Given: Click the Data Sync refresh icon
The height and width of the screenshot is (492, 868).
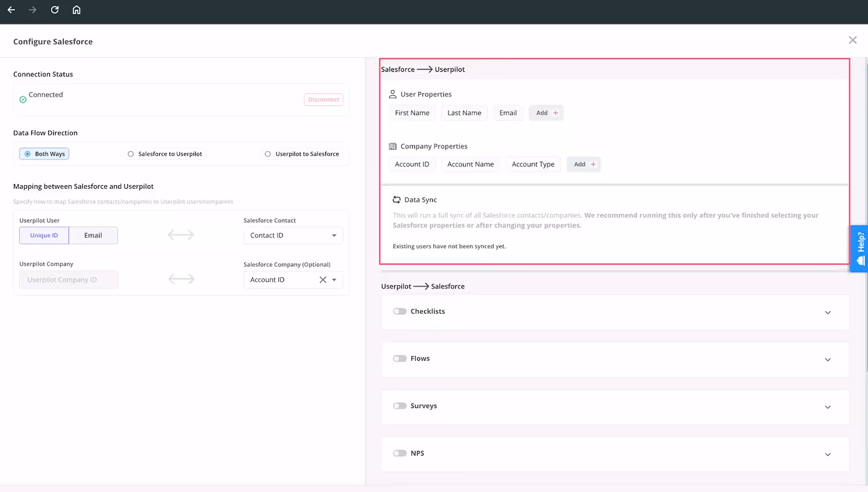Looking at the screenshot, I should [x=396, y=200].
